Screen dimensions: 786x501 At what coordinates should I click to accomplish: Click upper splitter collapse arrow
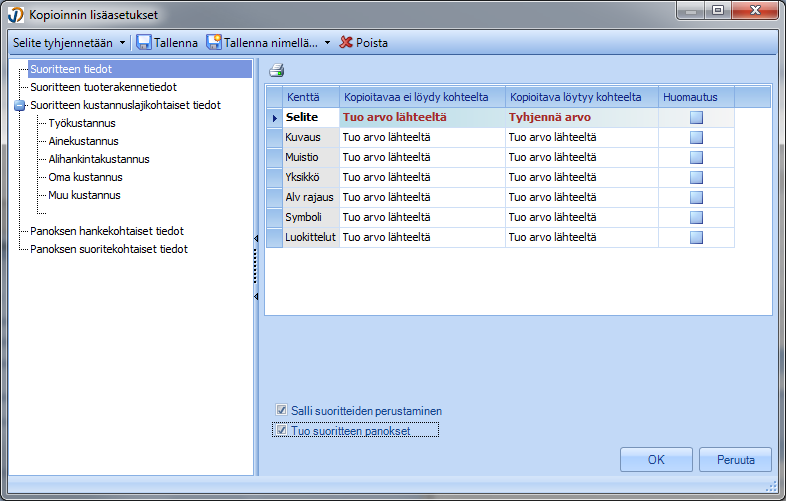(x=256, y=239)
